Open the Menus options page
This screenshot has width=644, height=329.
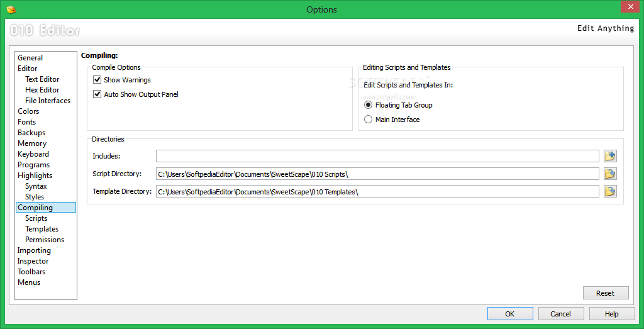click(29, 282)
